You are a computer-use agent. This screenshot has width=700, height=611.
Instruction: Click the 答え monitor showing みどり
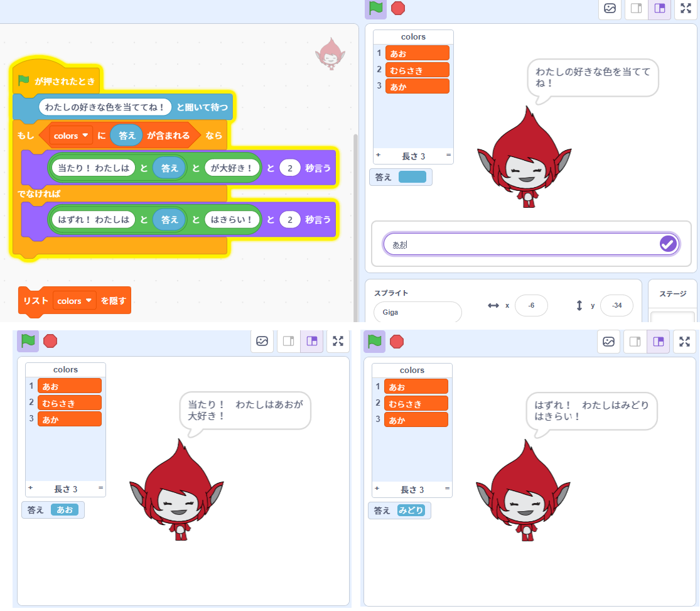click(399, 510)
